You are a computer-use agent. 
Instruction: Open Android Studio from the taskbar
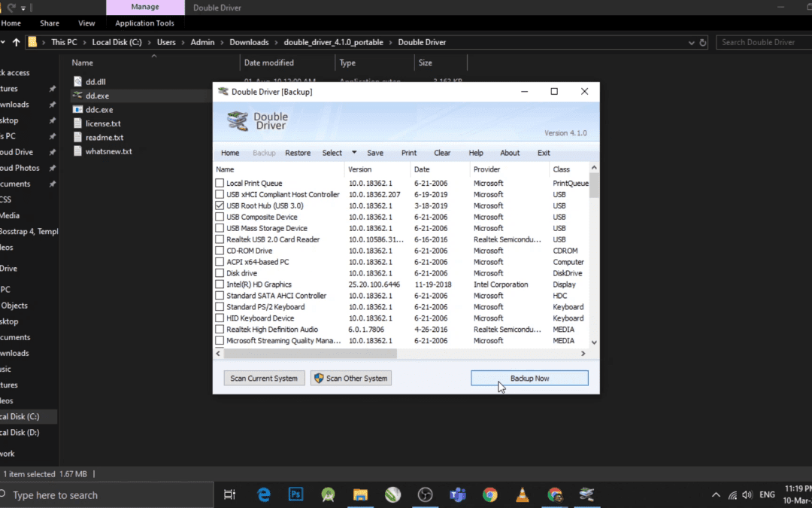click(x=328, y=494)
